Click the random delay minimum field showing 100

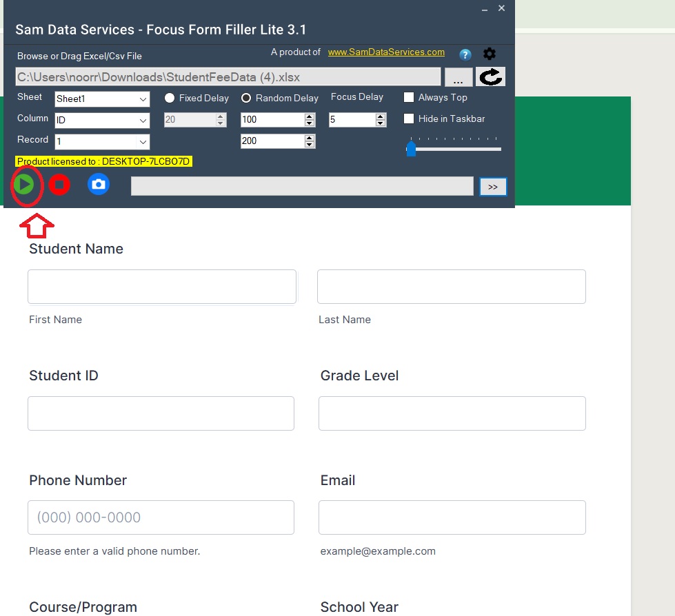click(278, 120)
